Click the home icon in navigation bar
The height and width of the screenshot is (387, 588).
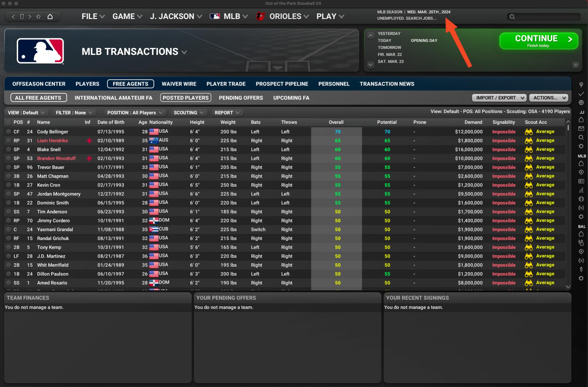pos(50,17)
